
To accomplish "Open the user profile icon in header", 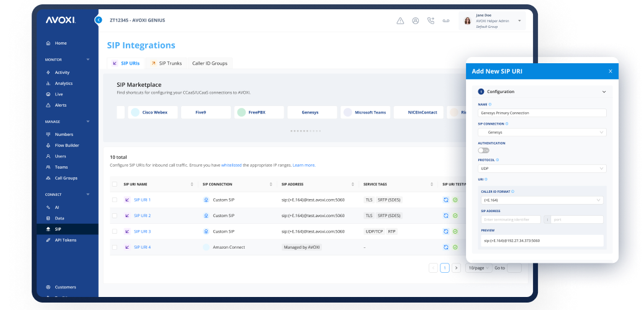I will 415,20.
